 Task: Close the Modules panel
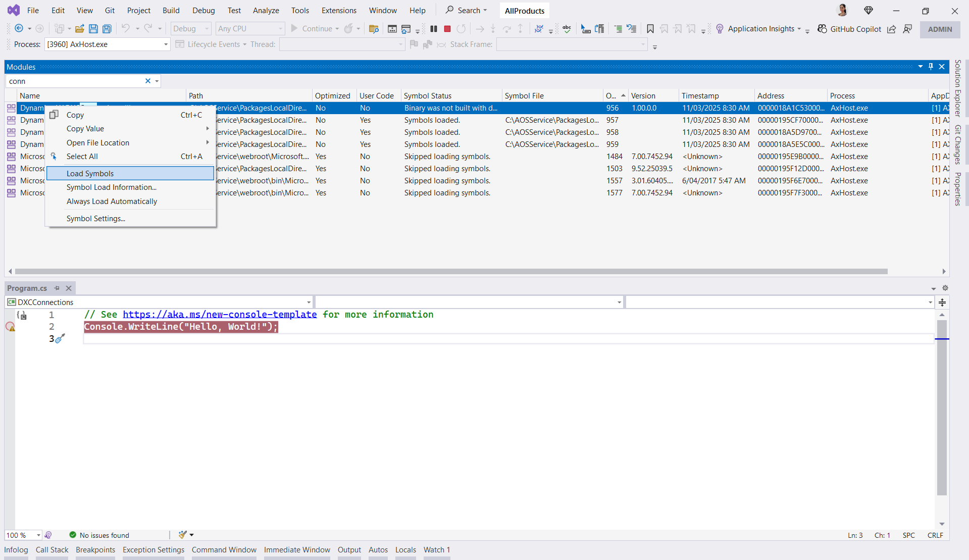tap(942, 67)
